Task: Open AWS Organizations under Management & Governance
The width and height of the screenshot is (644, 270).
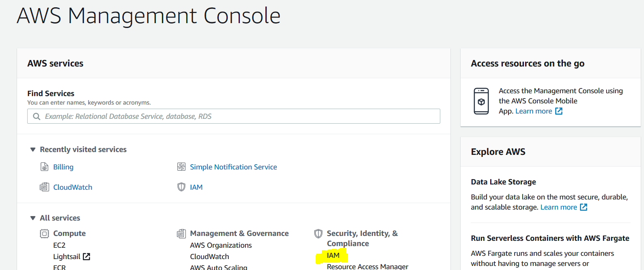Action: (x=221, y=245)
